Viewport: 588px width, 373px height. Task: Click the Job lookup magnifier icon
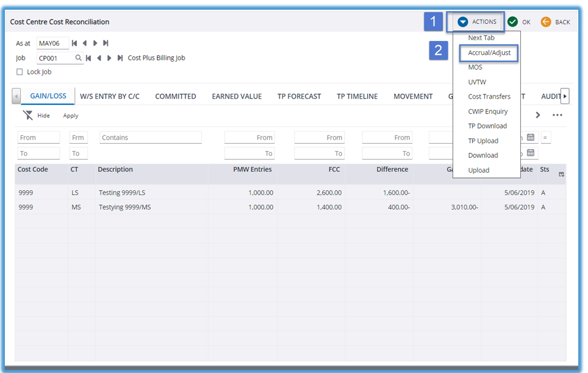79,58
